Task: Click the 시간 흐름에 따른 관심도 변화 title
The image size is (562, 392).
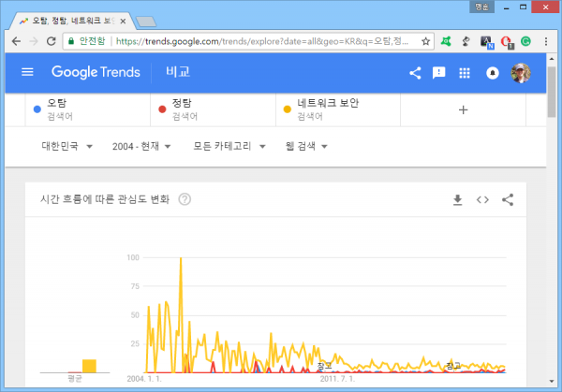Action: coord(105,199)
